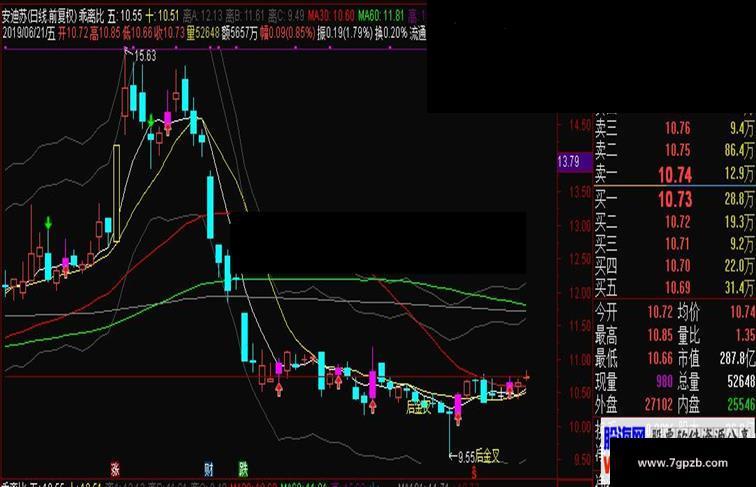Click the 今开 10.72 opening price value
The image size is (756, 487).
tap(660, 312)
